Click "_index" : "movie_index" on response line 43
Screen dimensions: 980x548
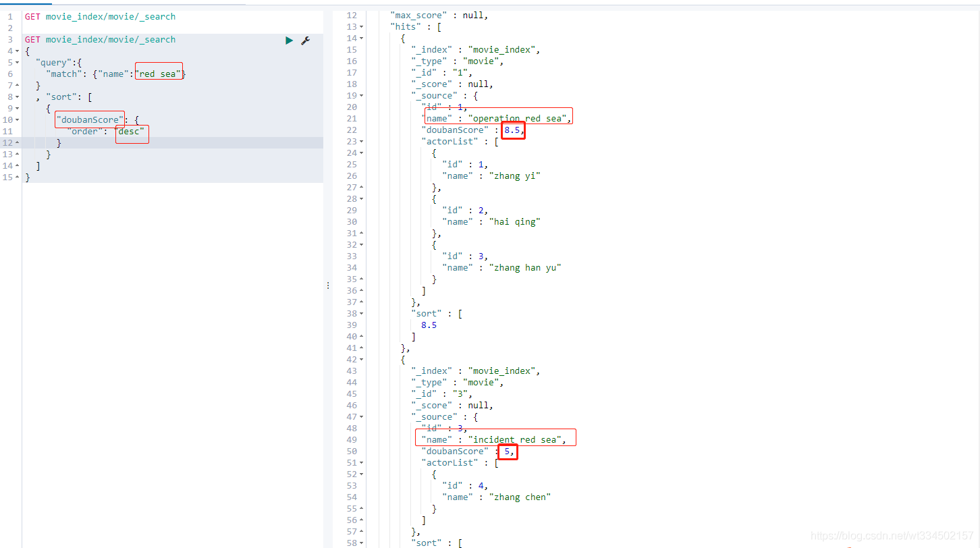(x=476, y=371)
